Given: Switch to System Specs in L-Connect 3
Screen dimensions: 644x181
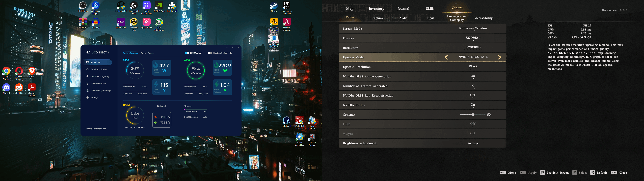Looking at the screenshot, I should 148,53.
